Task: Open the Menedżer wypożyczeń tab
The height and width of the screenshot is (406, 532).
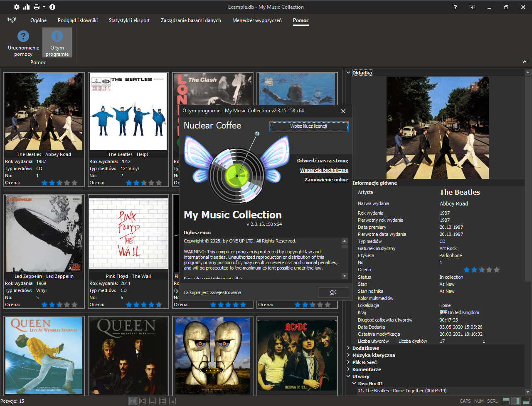Action: click(x=257, y=20)
